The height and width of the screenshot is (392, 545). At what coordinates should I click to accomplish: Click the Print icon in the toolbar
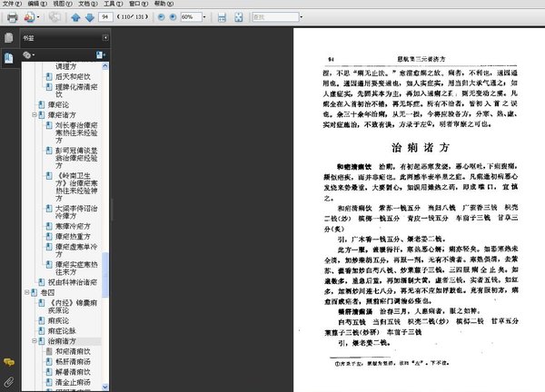[x=13, y=17]
